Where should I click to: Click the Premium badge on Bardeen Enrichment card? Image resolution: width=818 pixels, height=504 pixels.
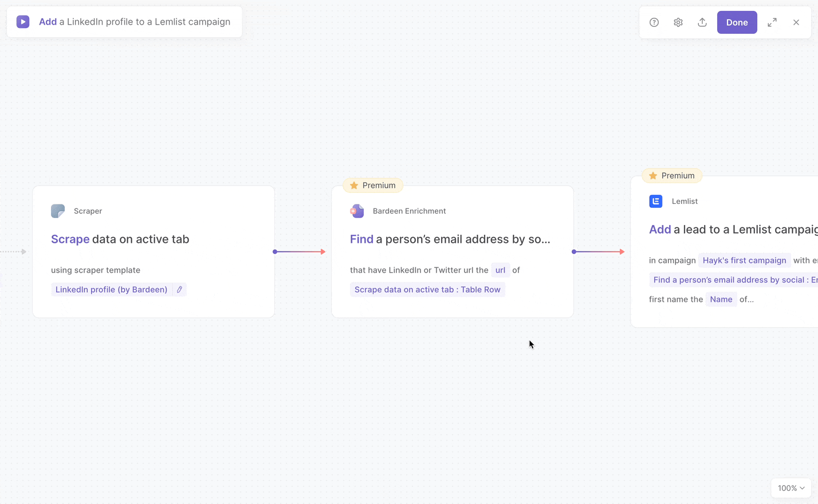pyautogui.click(x=373, y=186)
